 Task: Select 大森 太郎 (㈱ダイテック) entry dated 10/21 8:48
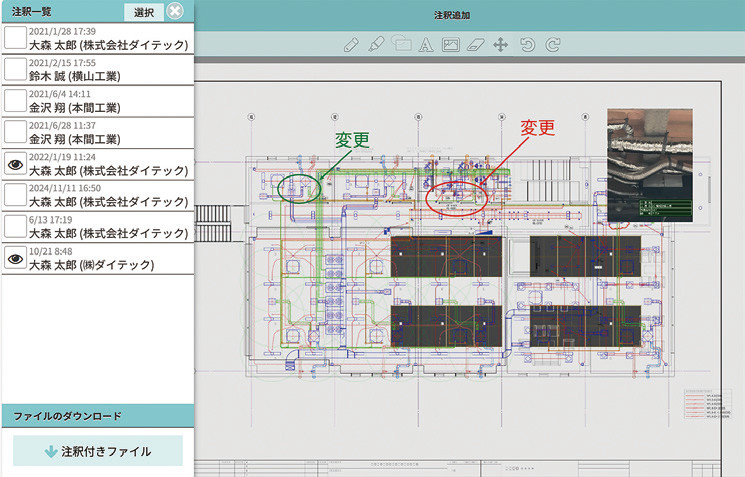pyautogui.click(x=98, y=259)
